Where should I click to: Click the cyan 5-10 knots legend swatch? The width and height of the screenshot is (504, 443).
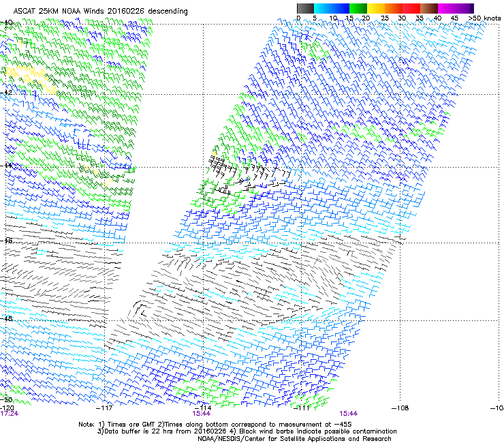[x=323, y=8]
